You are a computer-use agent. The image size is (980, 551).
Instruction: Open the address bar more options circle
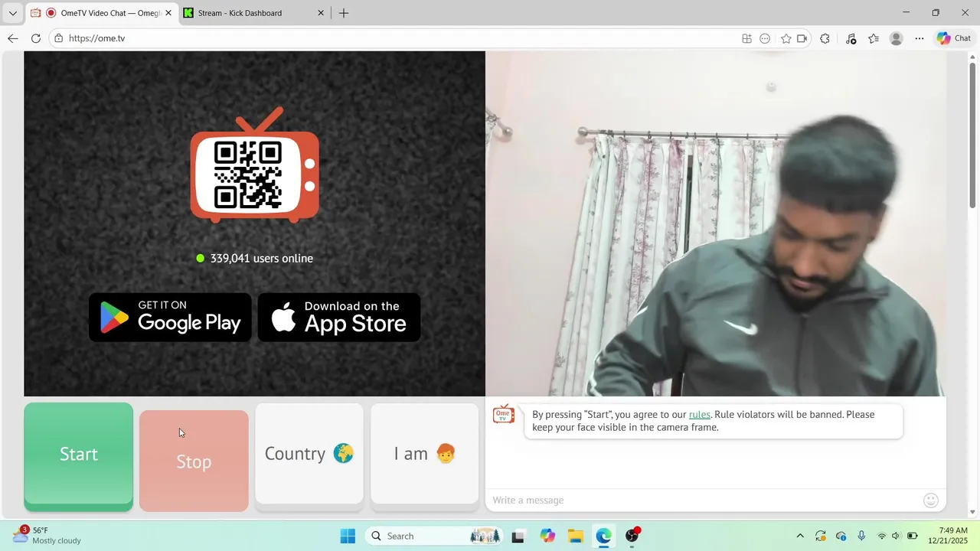coord(765,38)
